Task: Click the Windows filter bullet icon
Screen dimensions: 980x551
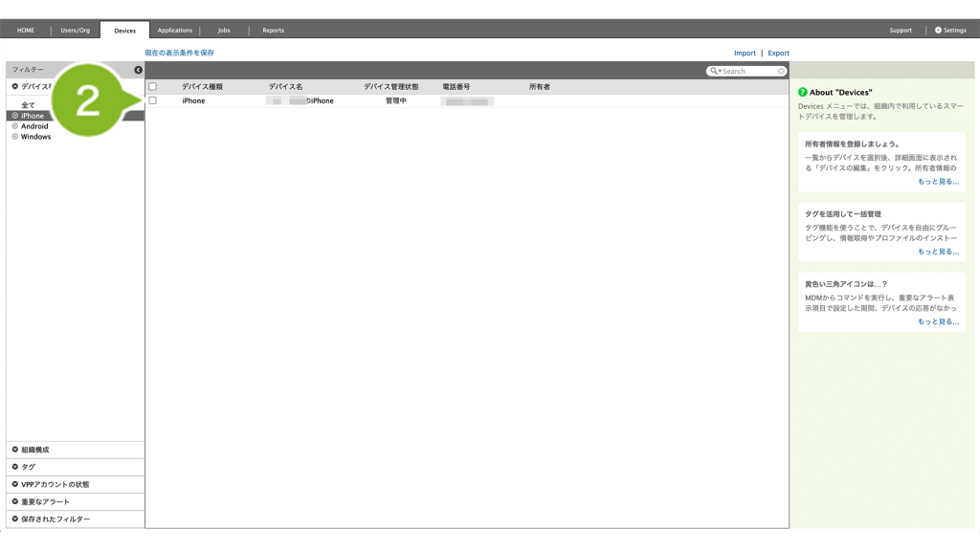Action: point(15,137)
